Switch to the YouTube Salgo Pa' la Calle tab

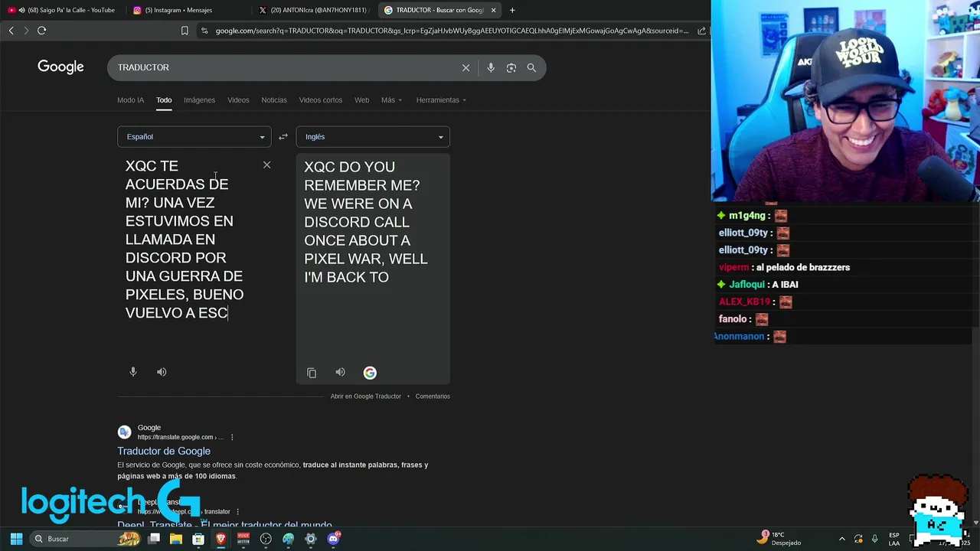click(x=63, y=10)
